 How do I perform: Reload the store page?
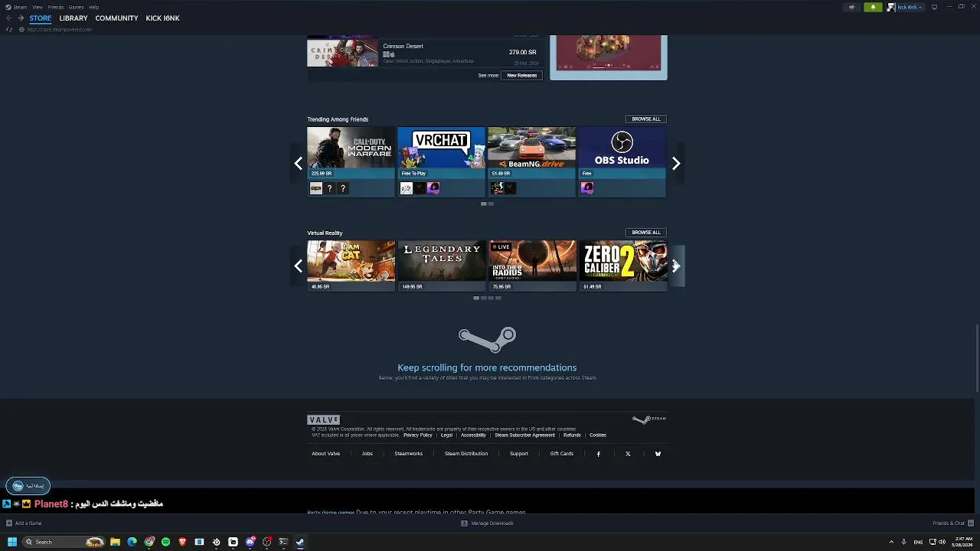pos(9,29)
